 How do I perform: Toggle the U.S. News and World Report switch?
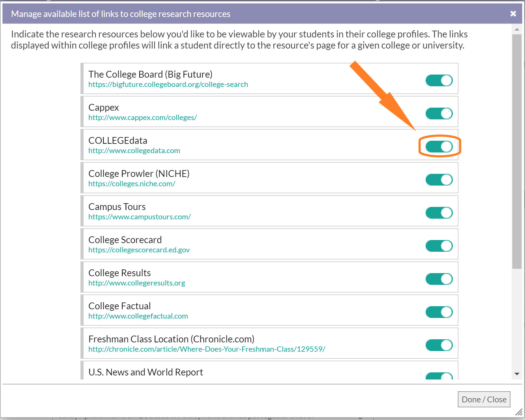439,376
